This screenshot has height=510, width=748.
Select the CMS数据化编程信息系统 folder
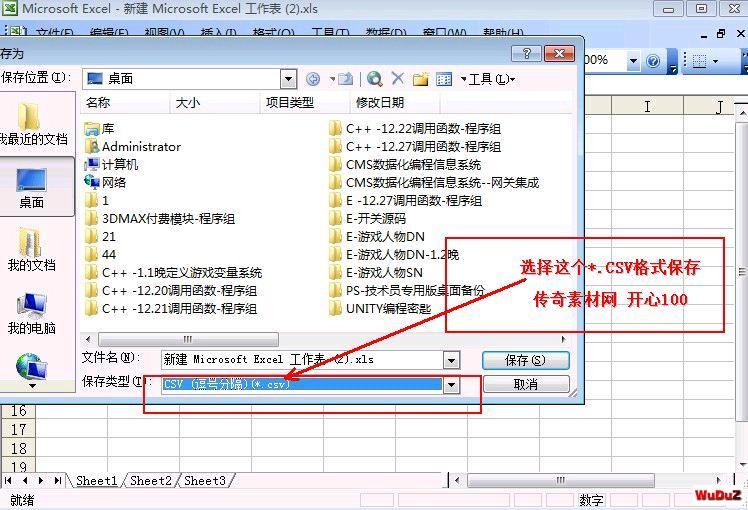pos(405,165)
